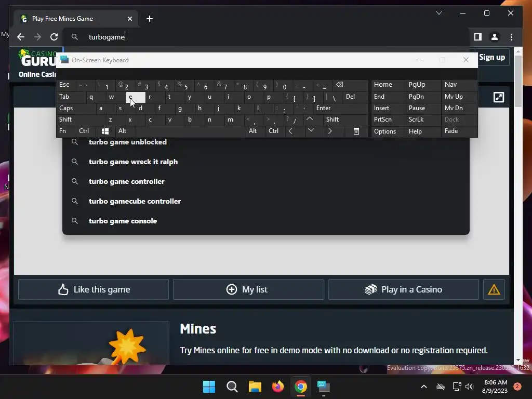Open Firefox from the taskbar
This screenshot has height=399, width=532.
coord(278,387)
